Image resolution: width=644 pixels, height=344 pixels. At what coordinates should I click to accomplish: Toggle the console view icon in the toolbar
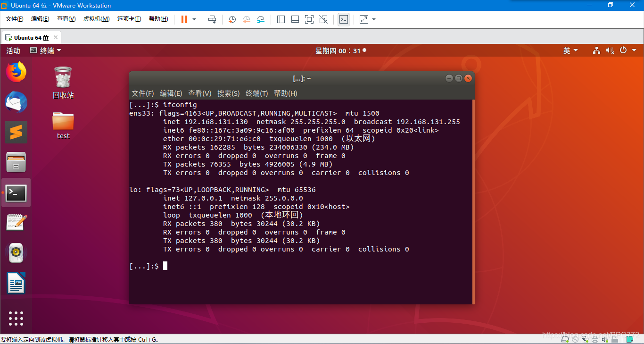pyautogui.click(x=344, y=19)
